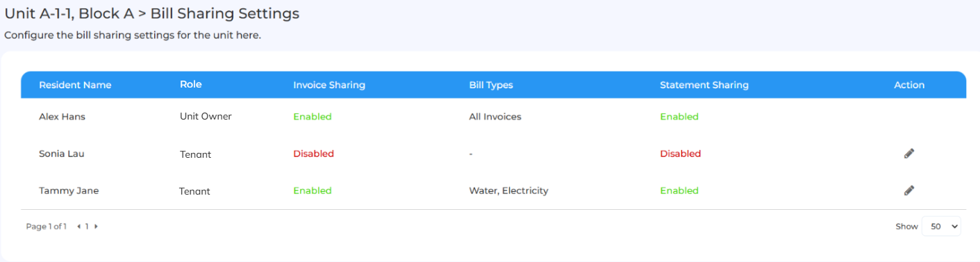Click the Role column header
The width and height of the screenshot is (980, 262).
pyautogui.click(x=190, y=84)
